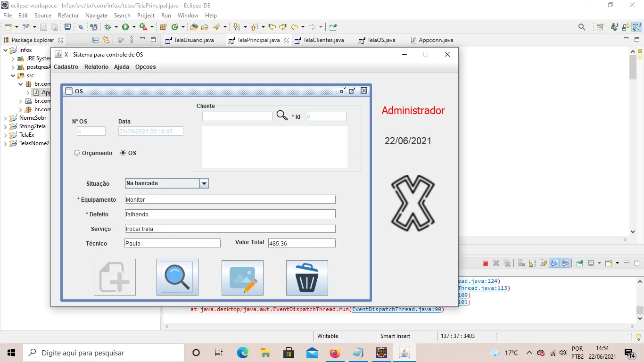This screenshot has width=644, height=362.
Task: Click the Eclipse toolbar search magnifier
Action: pos(582,27)
